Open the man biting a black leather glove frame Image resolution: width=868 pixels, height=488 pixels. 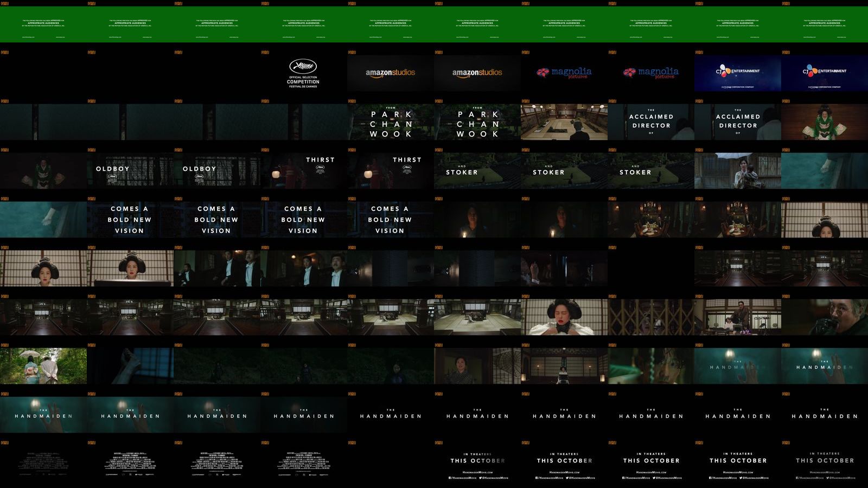pos(824,317)
